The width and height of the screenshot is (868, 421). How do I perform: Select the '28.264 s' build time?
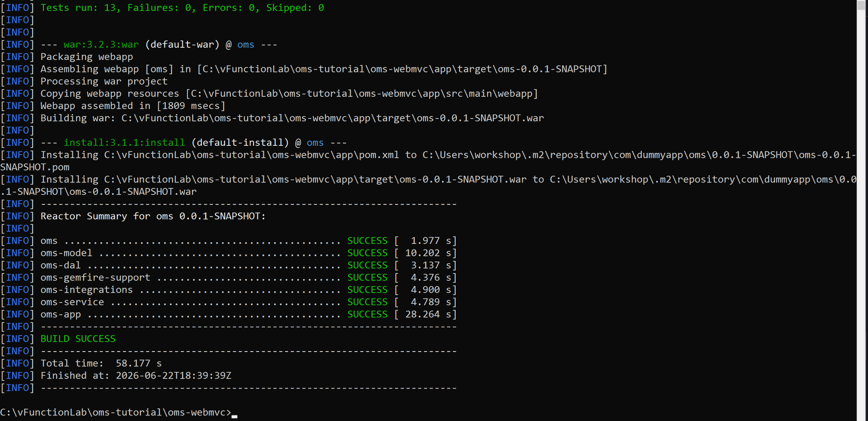[428, 314]
